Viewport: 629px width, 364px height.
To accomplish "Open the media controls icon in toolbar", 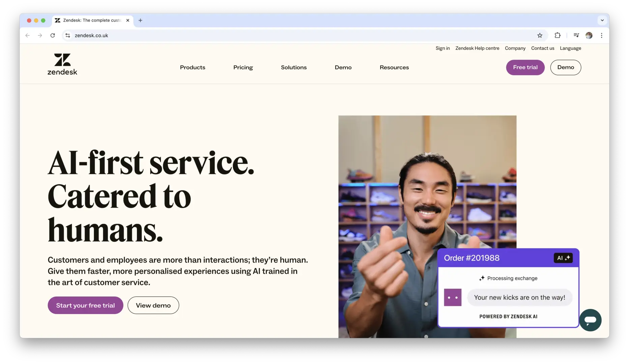I will [x=576, y=35].
